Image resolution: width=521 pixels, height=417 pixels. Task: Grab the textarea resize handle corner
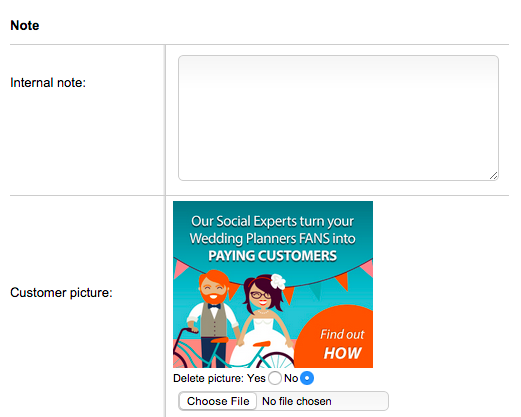click(493, 176)
